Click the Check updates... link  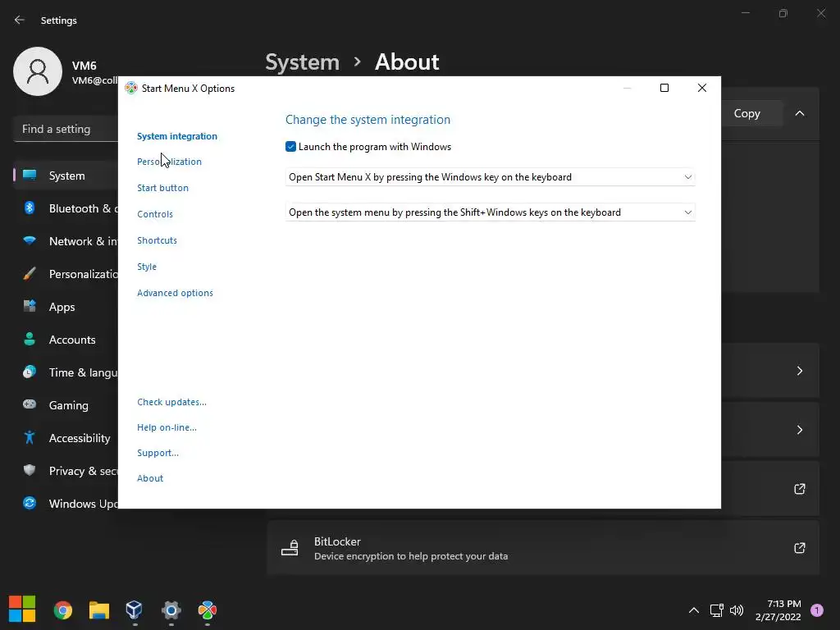pyautogui.click(x=171, y=402)
